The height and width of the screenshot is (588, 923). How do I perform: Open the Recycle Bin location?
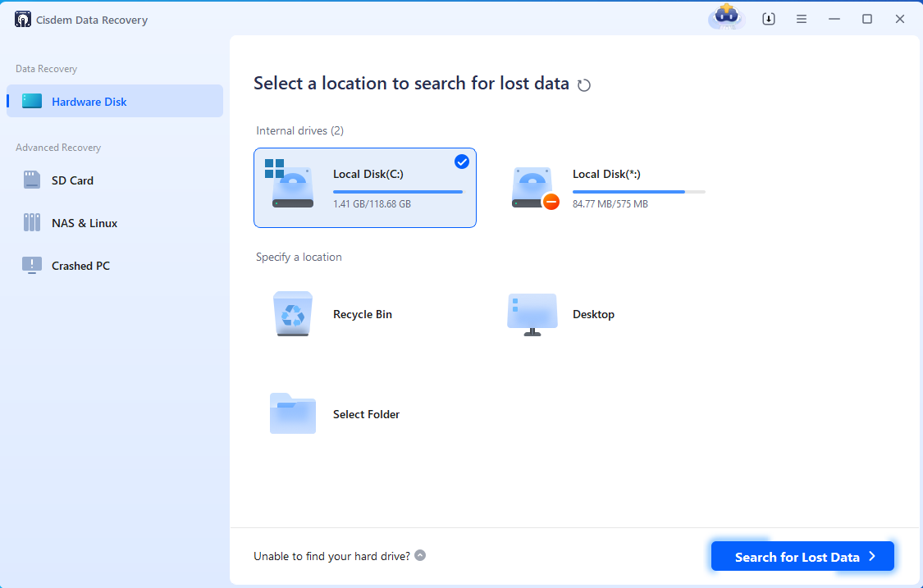[293, 314]
